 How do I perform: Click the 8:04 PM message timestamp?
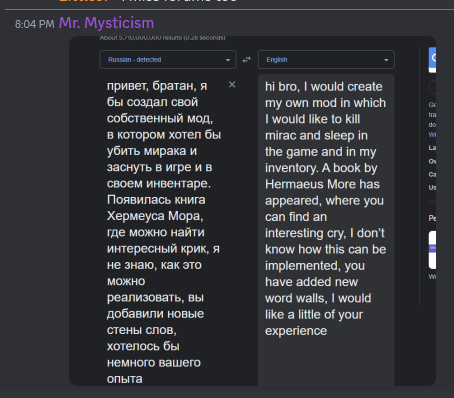coord(34,24)
